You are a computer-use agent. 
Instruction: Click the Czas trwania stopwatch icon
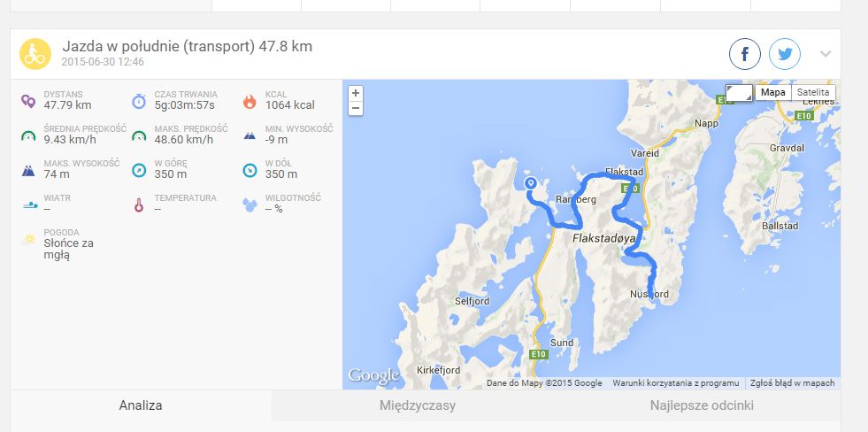pos(139,101)
